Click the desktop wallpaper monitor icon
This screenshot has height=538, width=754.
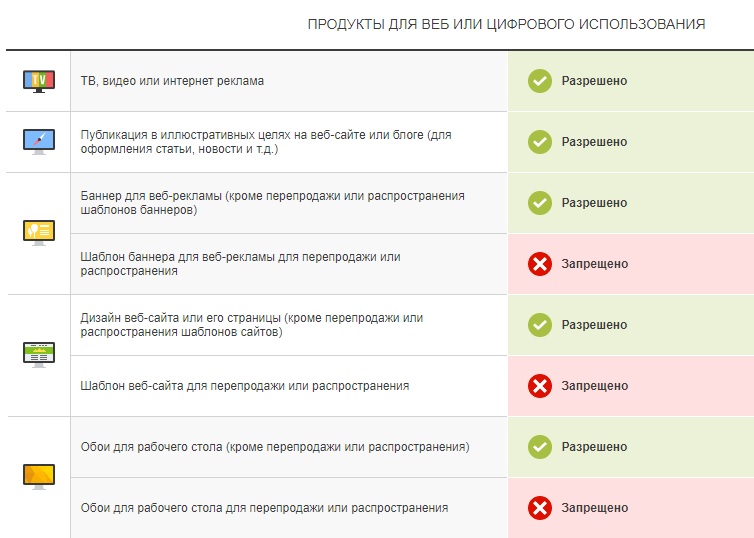coord(38,476)
